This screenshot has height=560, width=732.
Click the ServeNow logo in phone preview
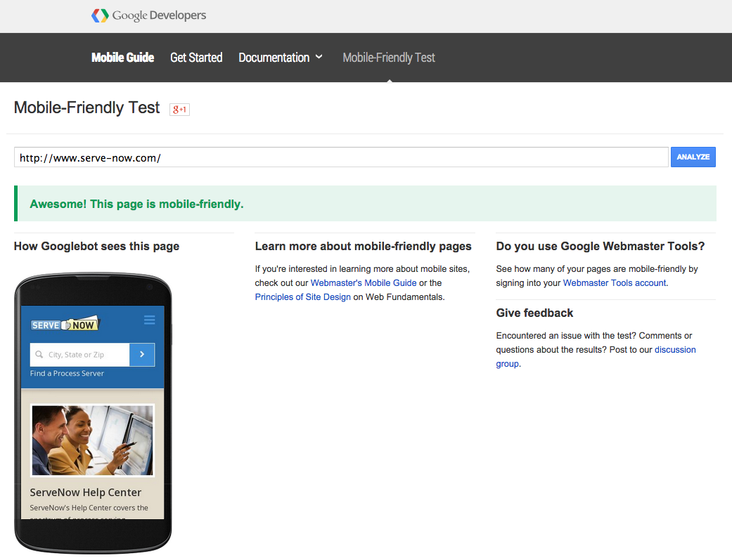tap(65, 324)
